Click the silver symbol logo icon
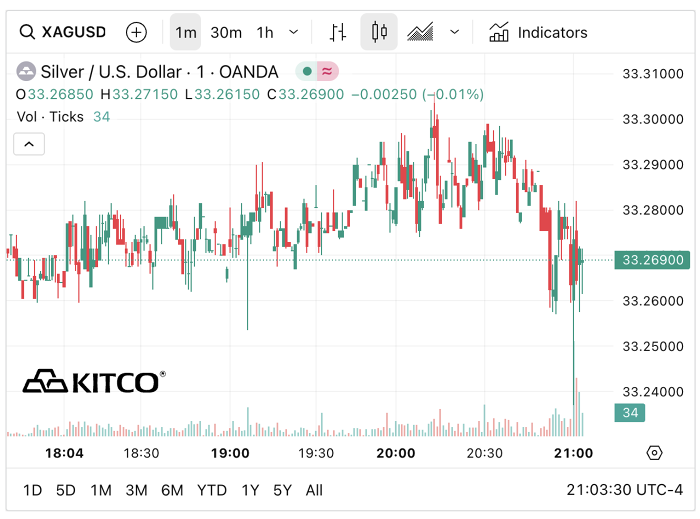The image size is (700, 519). click(x=26, y=71)
